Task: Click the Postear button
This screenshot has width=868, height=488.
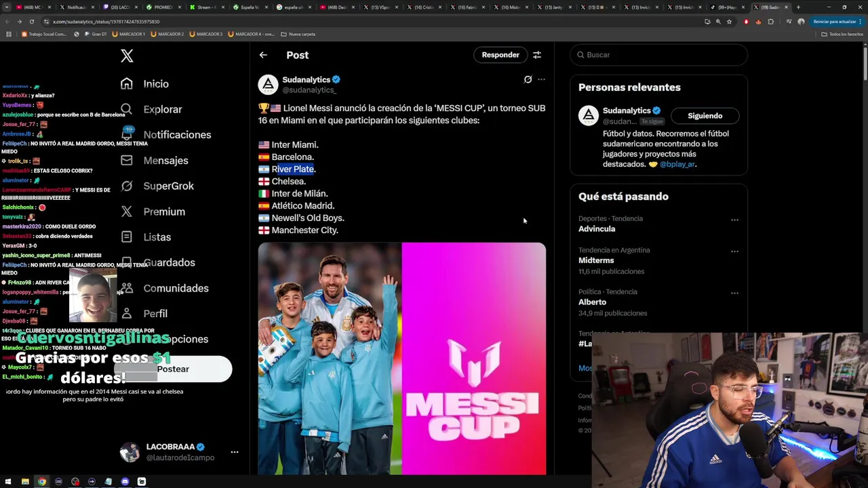Action: [x=173, y=369]
